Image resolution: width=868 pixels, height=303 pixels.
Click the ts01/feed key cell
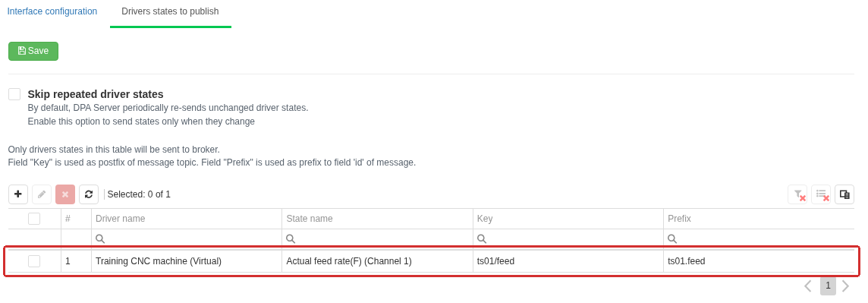(x=568, y=261)
